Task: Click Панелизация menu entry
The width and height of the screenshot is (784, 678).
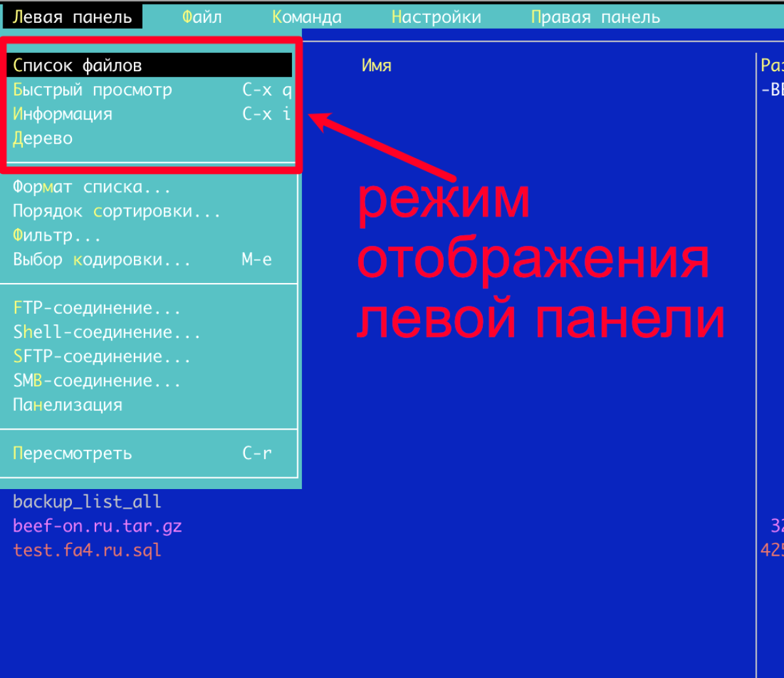Action: click(68, 405)
